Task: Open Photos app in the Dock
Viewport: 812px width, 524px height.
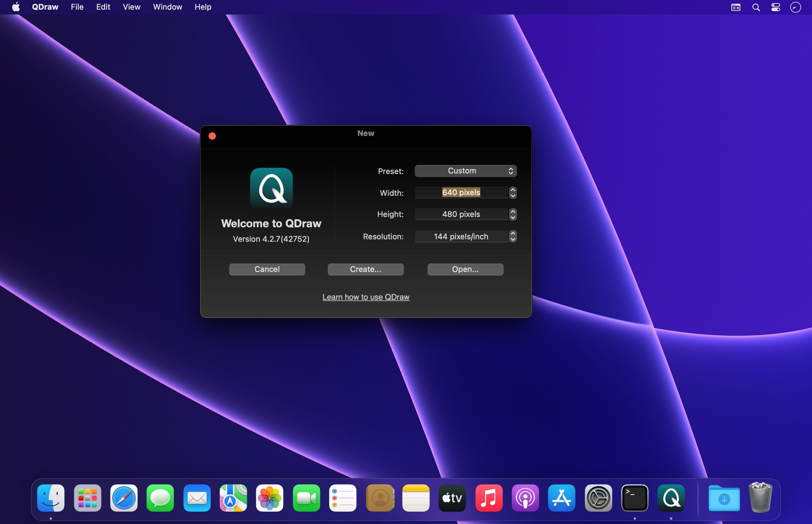Action: point(270,498)
